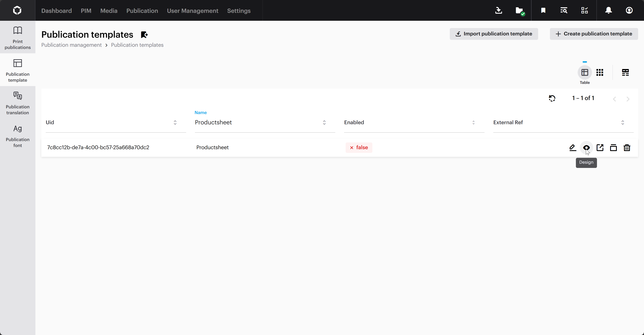Click the Import publication template button
Image resolution: width=644 pixels, height=335 pixels.
click(x=493, y=34)
